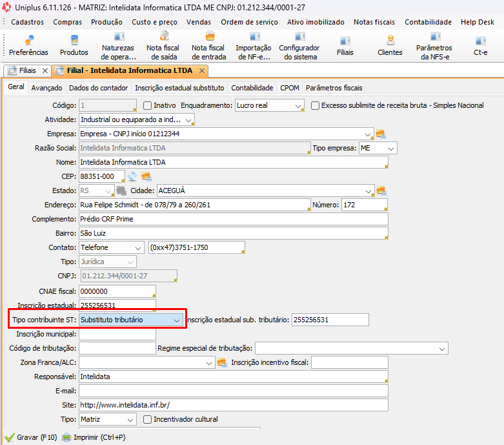The height and width of the screenshot is (445, 504).
Task: Open Ct-e toolbar icon
Action: (481, 41)
